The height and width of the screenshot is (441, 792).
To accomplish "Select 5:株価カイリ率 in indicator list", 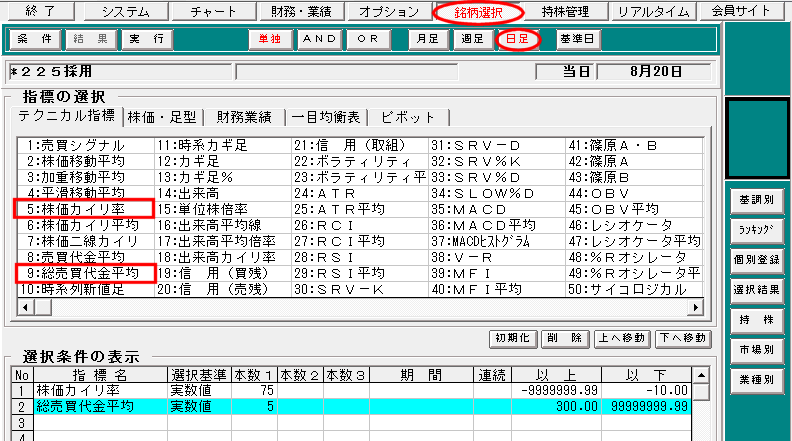I will pyautogui.click(x=83, y=209).
